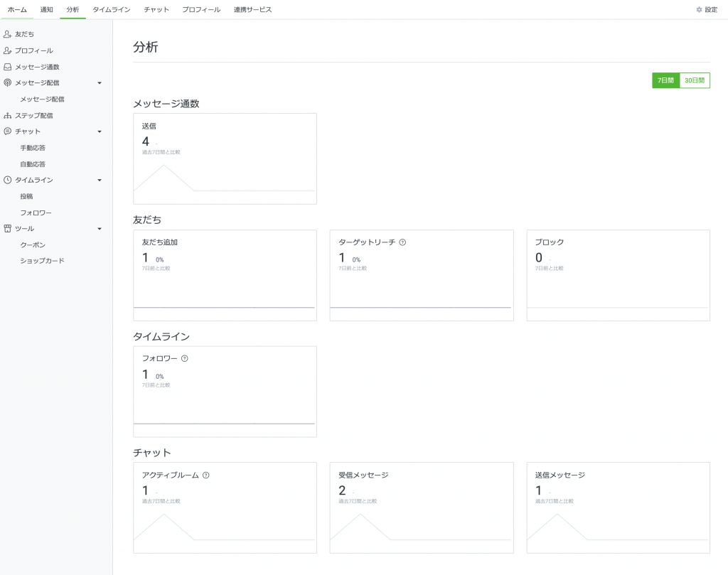Viewport: 728px width, 575px height.
Task: Open 設定 link at top right
Action: (x=707, y=9)
